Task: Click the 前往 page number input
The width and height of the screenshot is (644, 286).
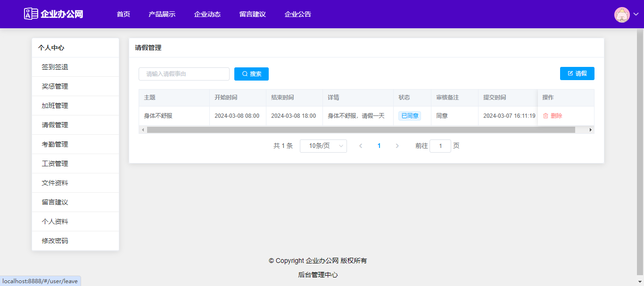Action: pos(440,146)
